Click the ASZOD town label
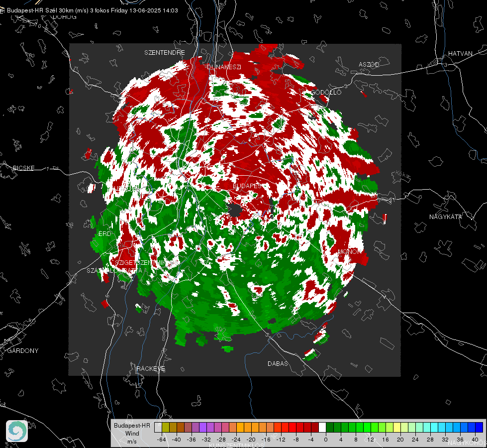 [369, 64]
